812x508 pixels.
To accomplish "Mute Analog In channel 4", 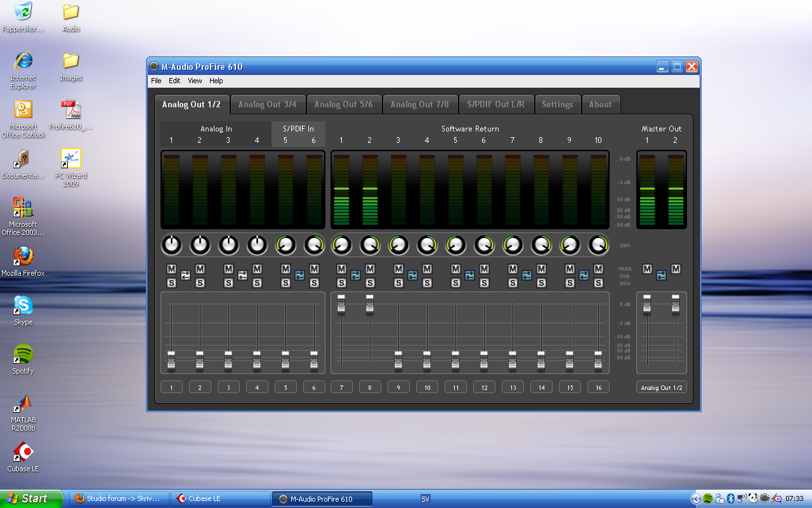I will (257, 269).
